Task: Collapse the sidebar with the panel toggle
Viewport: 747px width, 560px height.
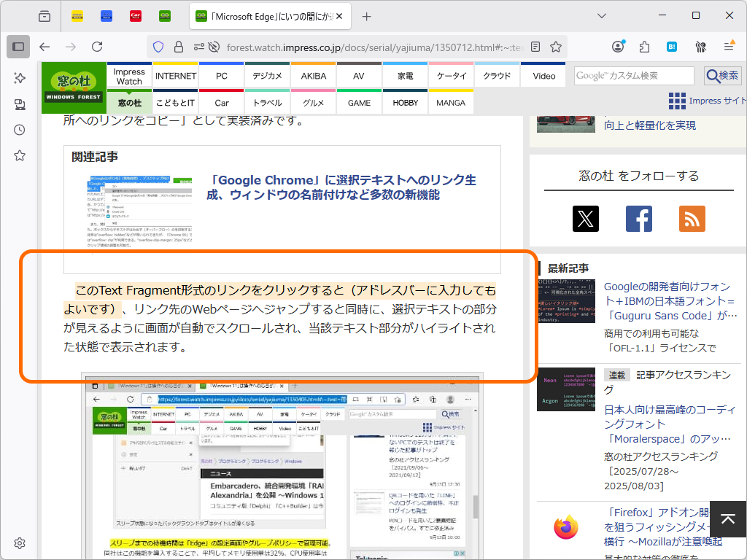Action: (x=18, y=47)
